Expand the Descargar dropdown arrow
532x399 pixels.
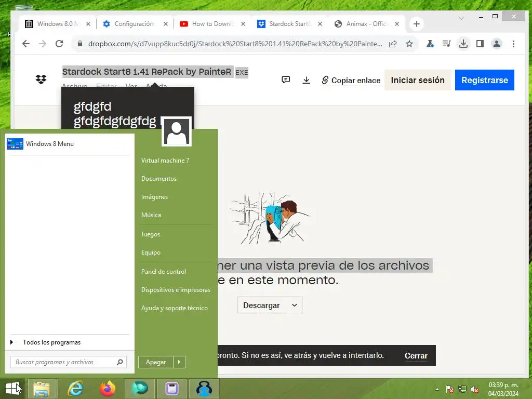[x=294, y=305]
